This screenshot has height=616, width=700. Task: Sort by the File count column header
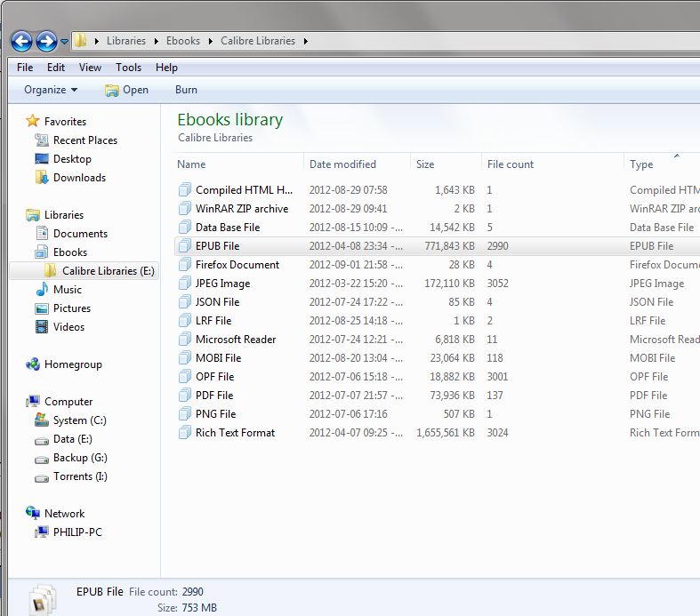(511, 164)
